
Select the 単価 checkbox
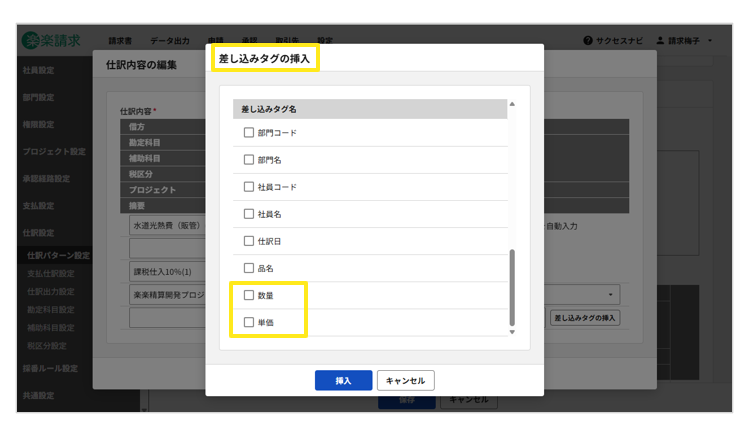coord(249,322)
